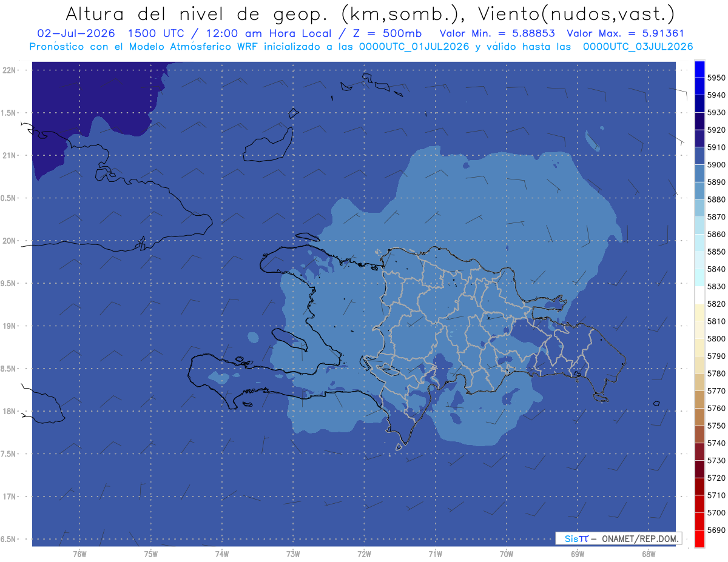Pick the bright blue legend swatch above 5950

point(699,69)
